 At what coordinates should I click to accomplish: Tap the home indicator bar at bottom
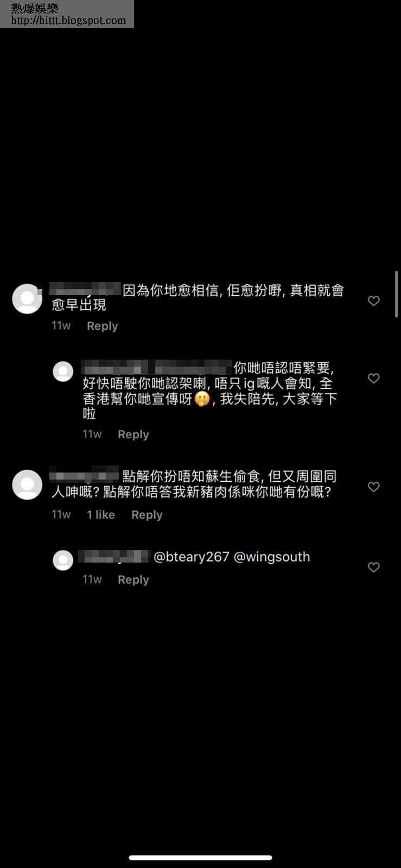[200, 858]
